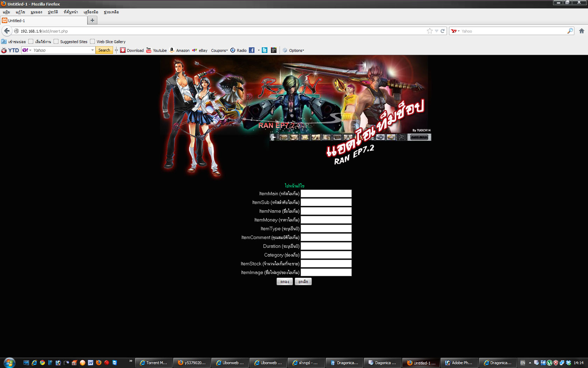588x368 pixels.
Task: Expand the Coupons dropdown
Action: pos(219,50)
